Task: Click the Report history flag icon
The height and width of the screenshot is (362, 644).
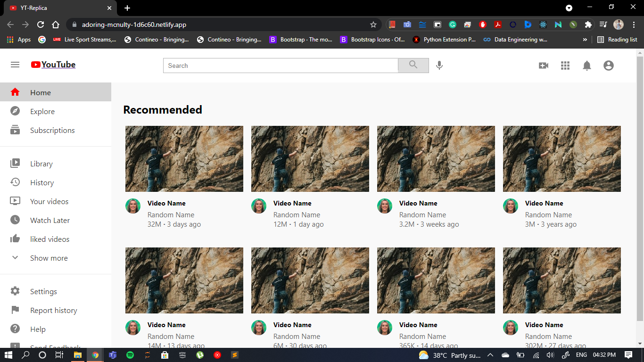Action: 15,310
